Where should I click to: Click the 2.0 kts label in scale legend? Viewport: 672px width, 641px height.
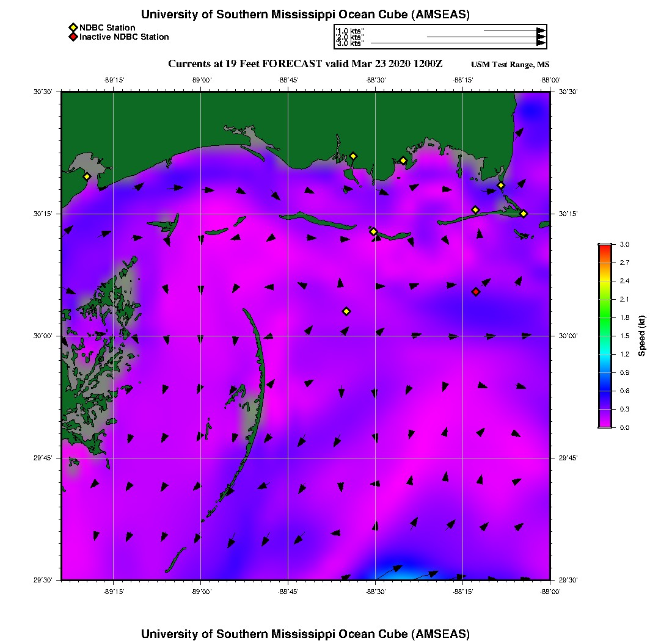pyautogui.click(x=350, y=37)
